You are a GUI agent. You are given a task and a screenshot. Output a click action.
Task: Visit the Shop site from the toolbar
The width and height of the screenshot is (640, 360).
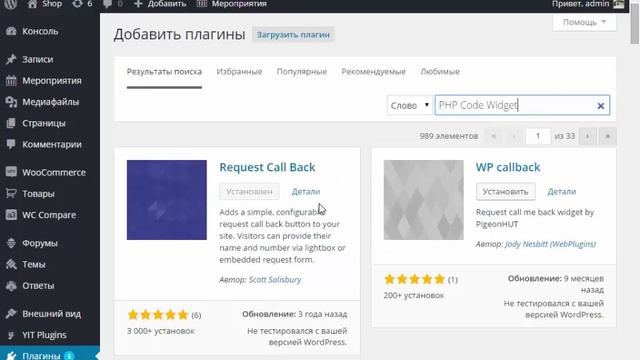[45, 4]
